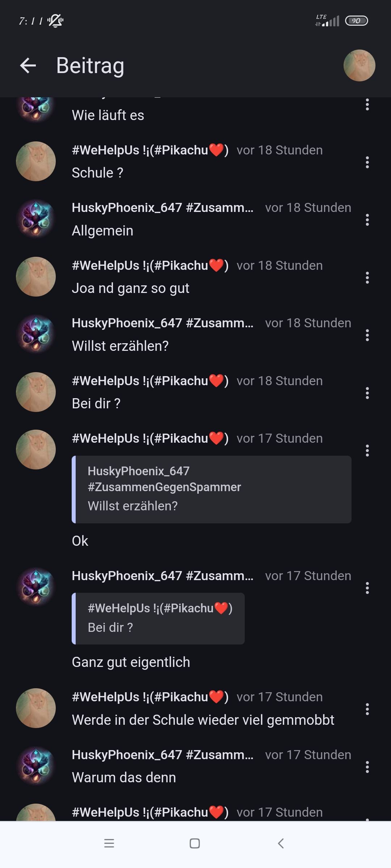Viewport: 391px width, 868px height.
Task: Open options menu for 'Schule ?' comment
Action: 367,162
